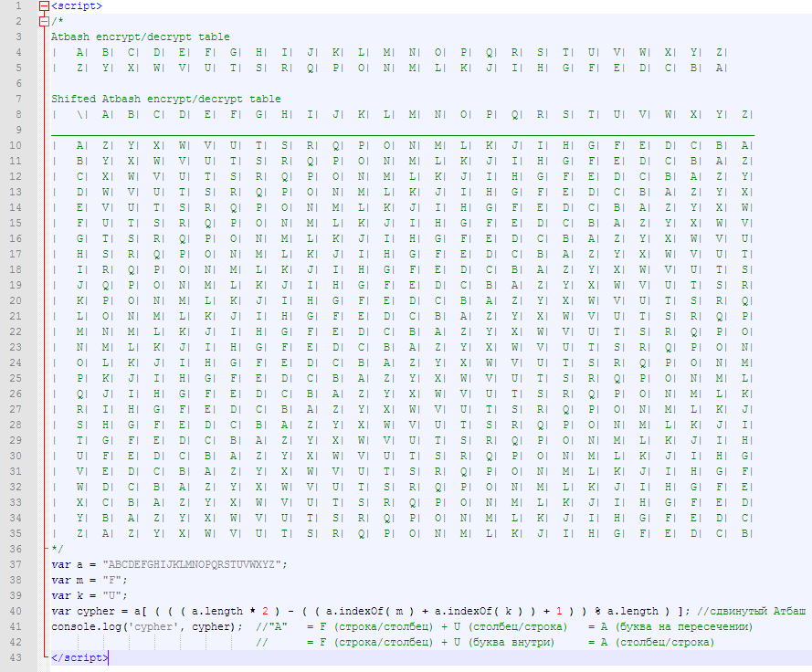Click row header letter 'M' on line 22

pyautogui.click(x=79, y=331)
